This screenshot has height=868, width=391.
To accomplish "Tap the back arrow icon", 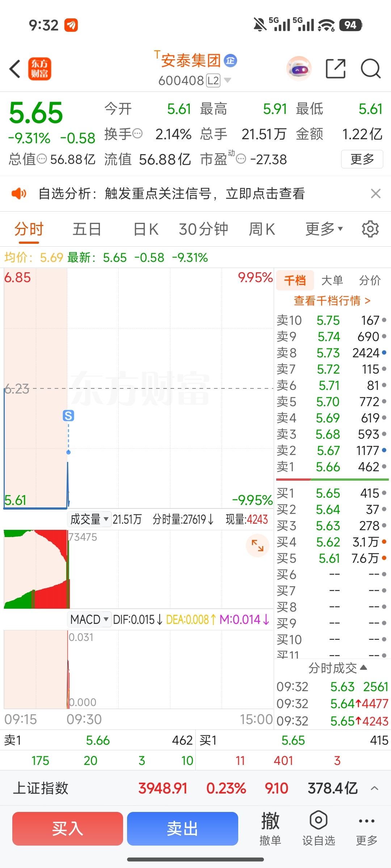I will (15, 69).
